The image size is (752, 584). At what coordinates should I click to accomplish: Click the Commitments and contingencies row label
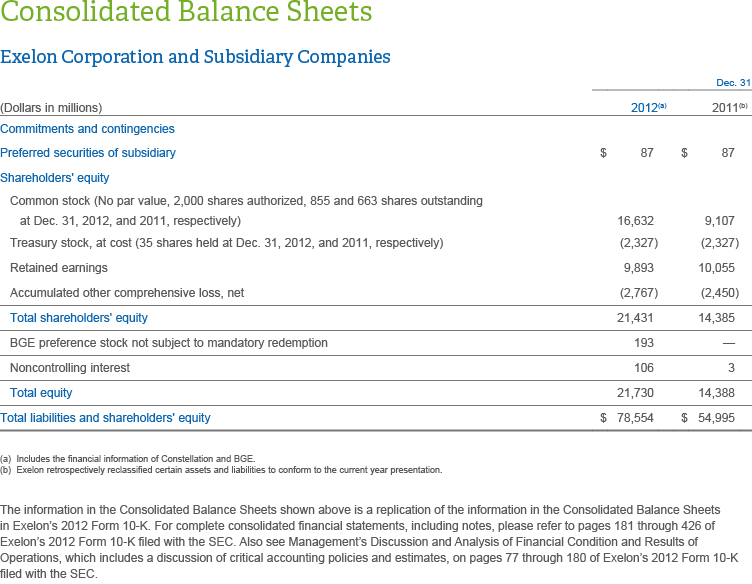[x=87, y=129]
